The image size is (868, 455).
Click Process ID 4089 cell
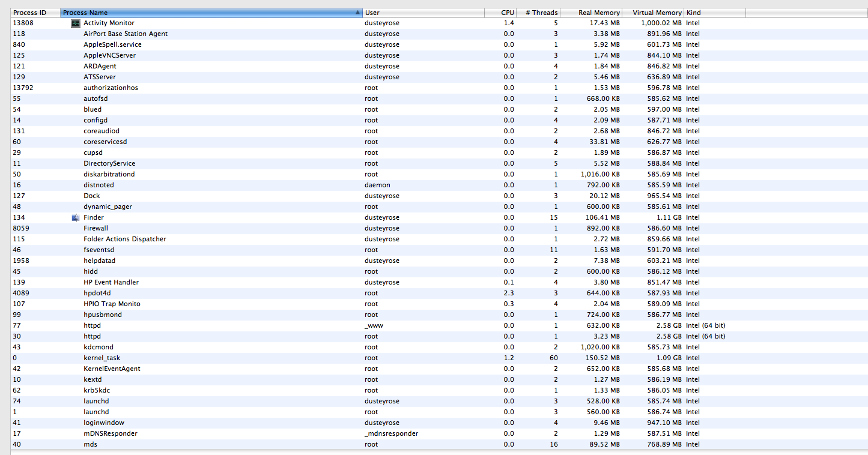(21, 293)
